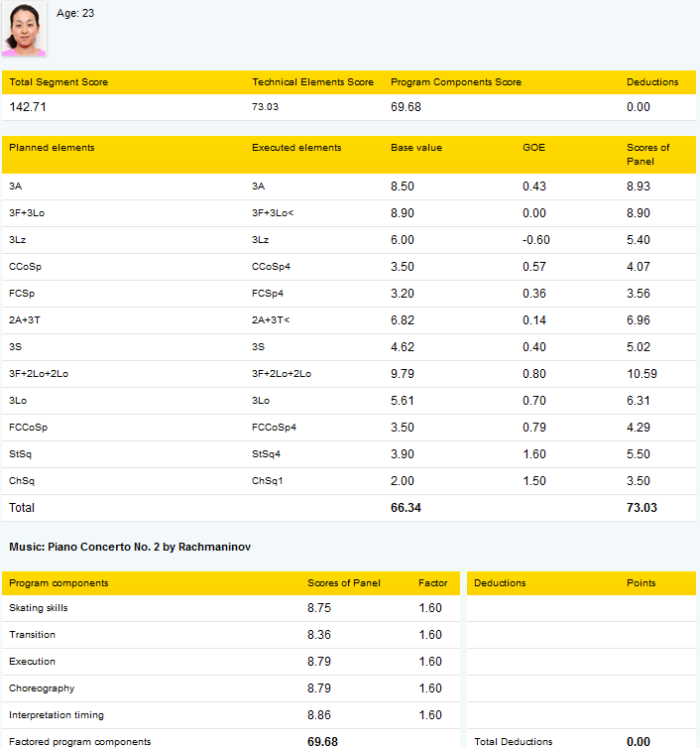
Task: Click the Program Components Score column header
Action: [456, 82]
